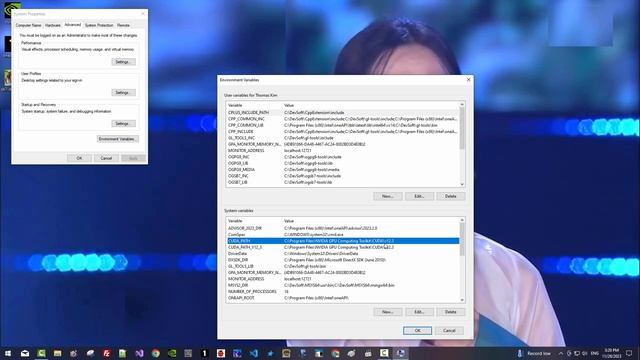The width and height of the screenshot is (640, 360).
Task: Open NVIDIA app icon in taskbar
Action: pyautogui.click(x=172, y=353)
